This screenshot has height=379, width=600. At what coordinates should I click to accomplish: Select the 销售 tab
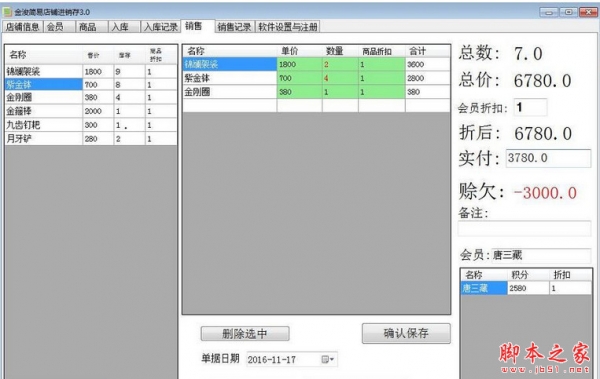point(197,26)
